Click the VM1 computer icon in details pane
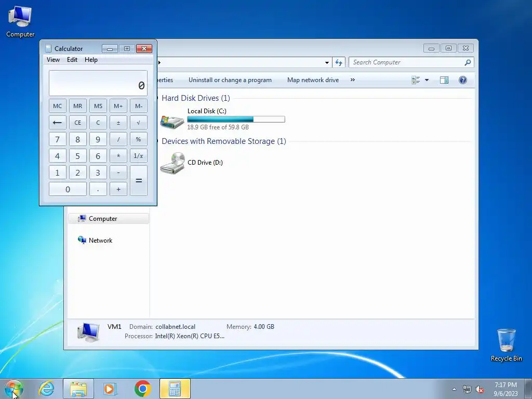 point(88,331)
